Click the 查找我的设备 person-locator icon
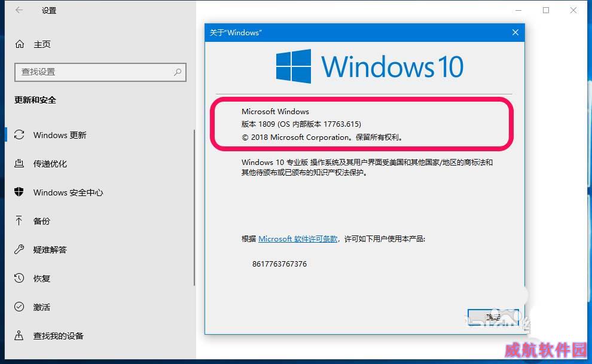This screenshot has height=364, width=592. 19,335
